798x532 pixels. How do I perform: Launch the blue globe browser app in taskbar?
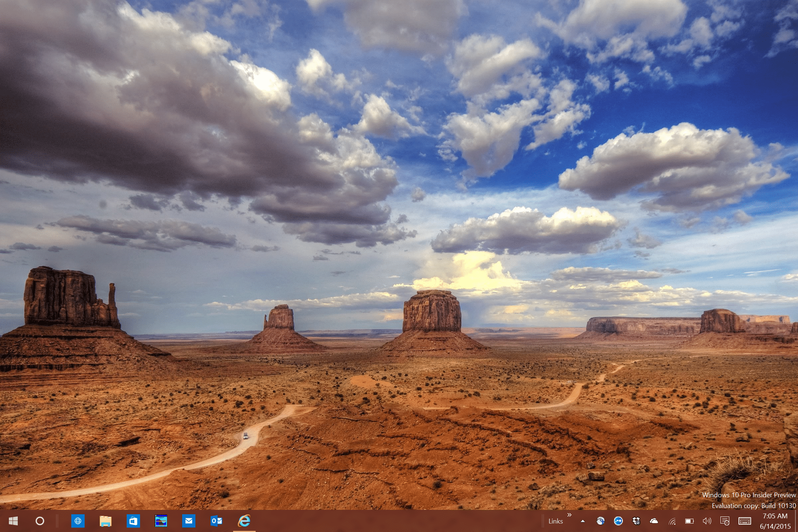78,521
